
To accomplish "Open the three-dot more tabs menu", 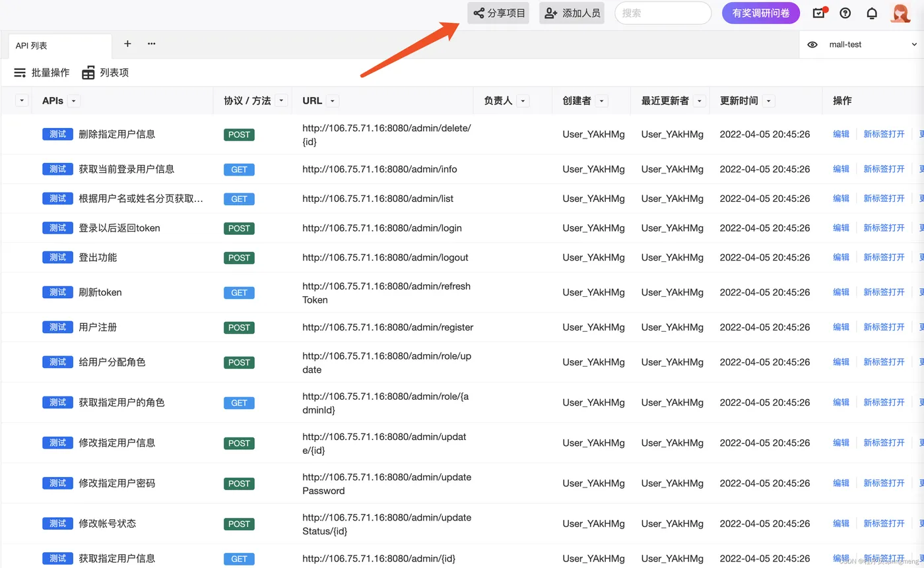I will point(152,44).
